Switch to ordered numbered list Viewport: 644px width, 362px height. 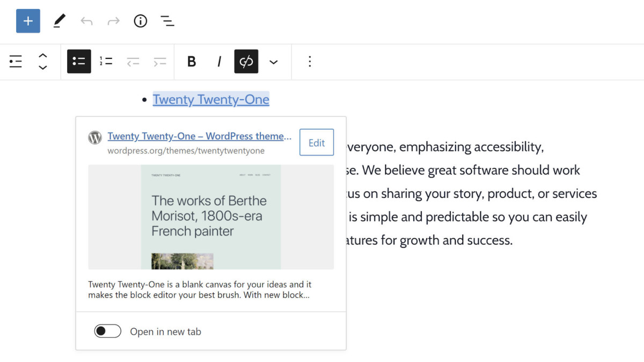106,62
